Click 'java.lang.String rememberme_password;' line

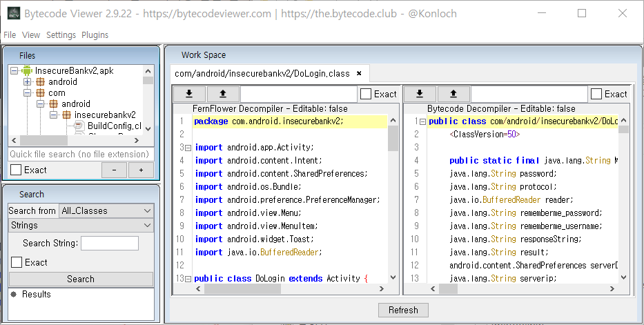[526, 213]
